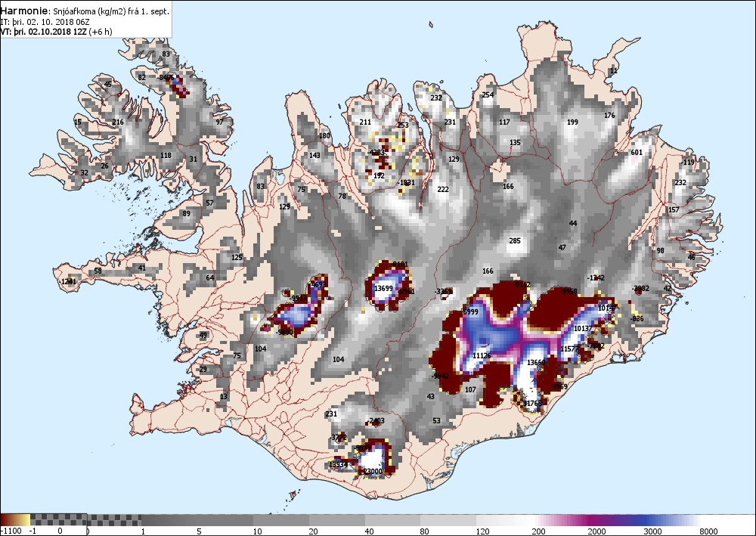
Task: Click the value 10137 on the glacier
Action: click(x=583, y=328)
